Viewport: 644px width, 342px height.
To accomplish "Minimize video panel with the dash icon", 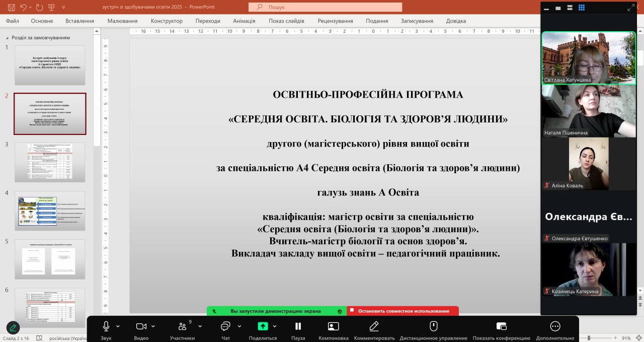I will pyautogui.click(x=547, y=8).
